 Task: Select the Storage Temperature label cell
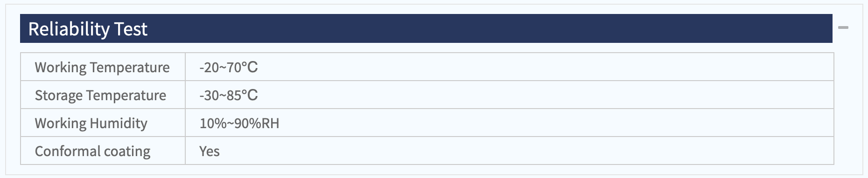pyautogui.click(x=103, y=95)
